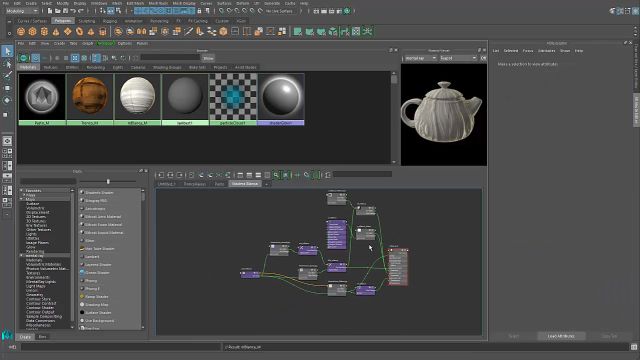Image resolution: width=640 pixels, height=360 pixels.
Task: Toggle the green frame button in graph toolbar
Action: coord(286,175)
